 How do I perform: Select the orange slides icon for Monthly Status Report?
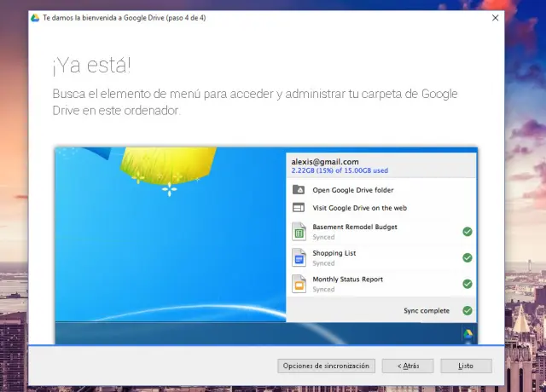(299, 284)
